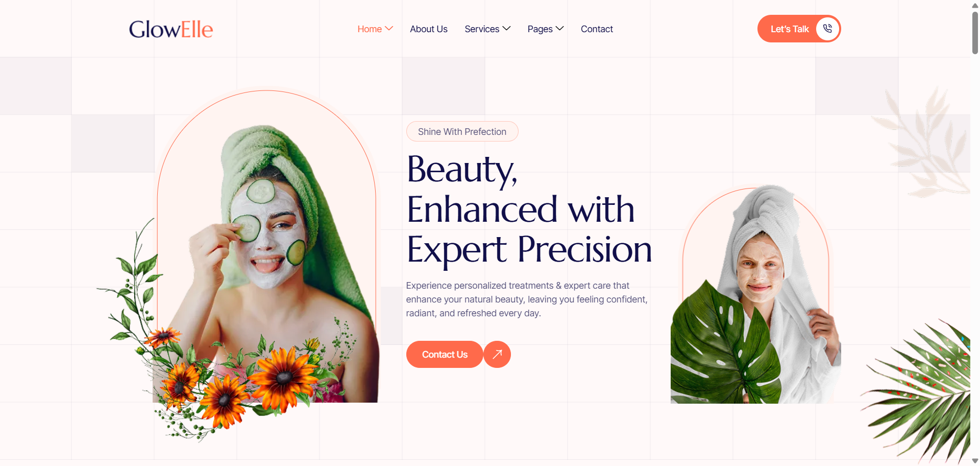Click the scrollbar up arrow

975,5
